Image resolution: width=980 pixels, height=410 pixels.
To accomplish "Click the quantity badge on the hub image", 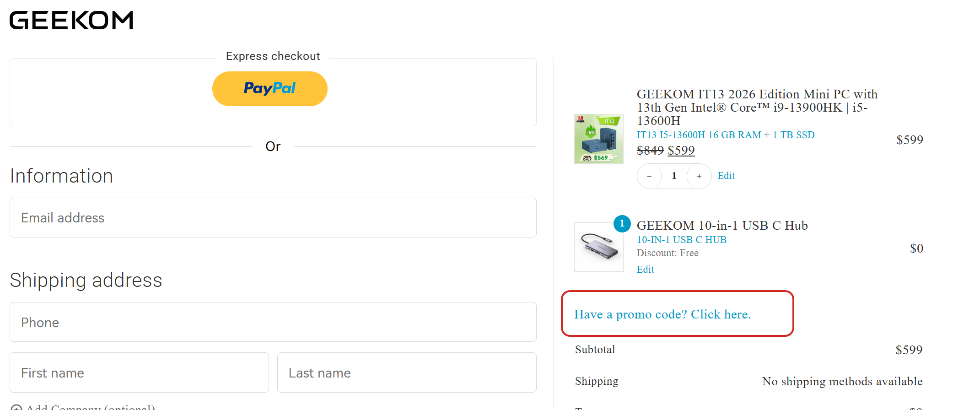I will (x=622, y=224).
